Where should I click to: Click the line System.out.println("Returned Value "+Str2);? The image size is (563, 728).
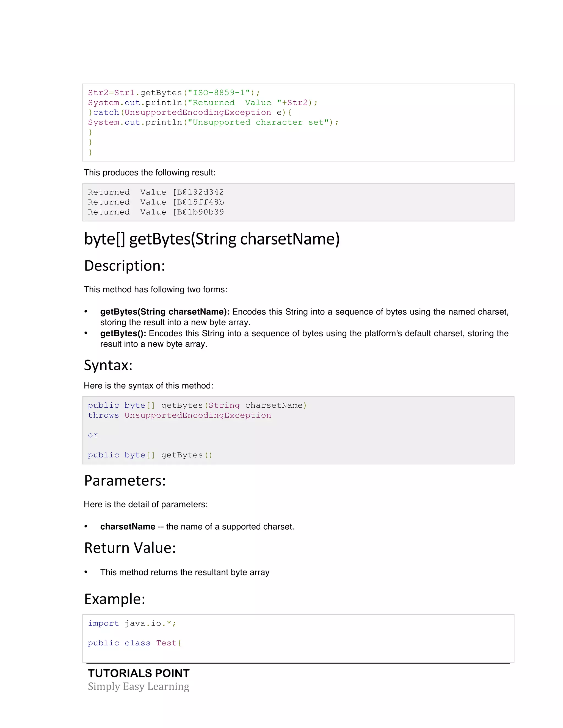203,103
